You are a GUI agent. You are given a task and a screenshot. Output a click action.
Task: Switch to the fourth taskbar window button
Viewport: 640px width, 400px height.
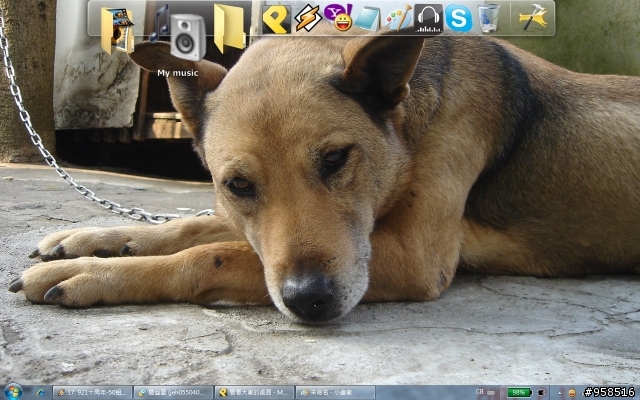coord(335,393)
